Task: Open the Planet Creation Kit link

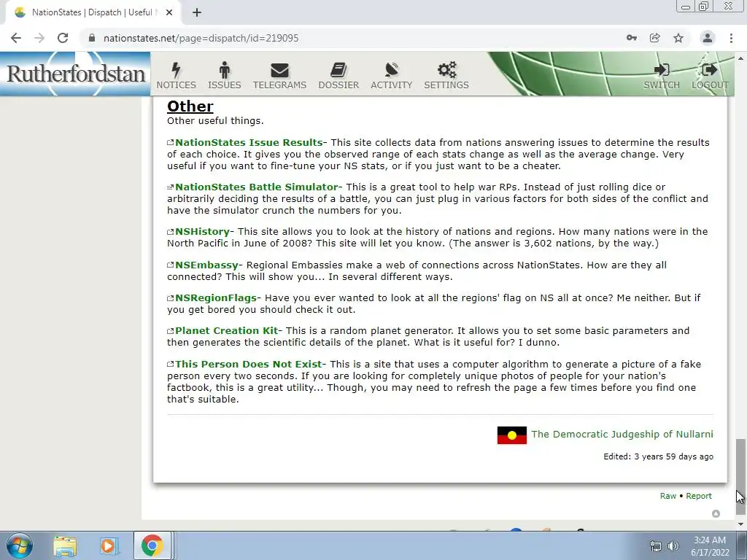Action: tap(227, 330)
